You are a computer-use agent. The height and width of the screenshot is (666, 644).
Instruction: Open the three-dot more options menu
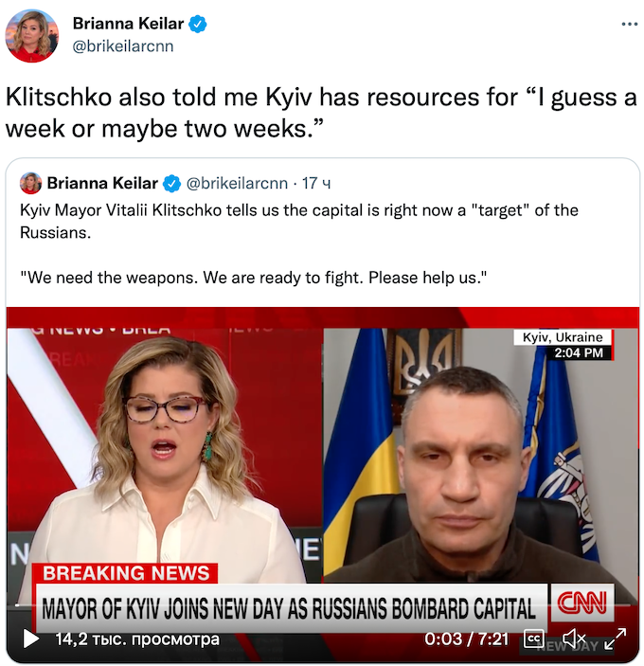[629, 25]
